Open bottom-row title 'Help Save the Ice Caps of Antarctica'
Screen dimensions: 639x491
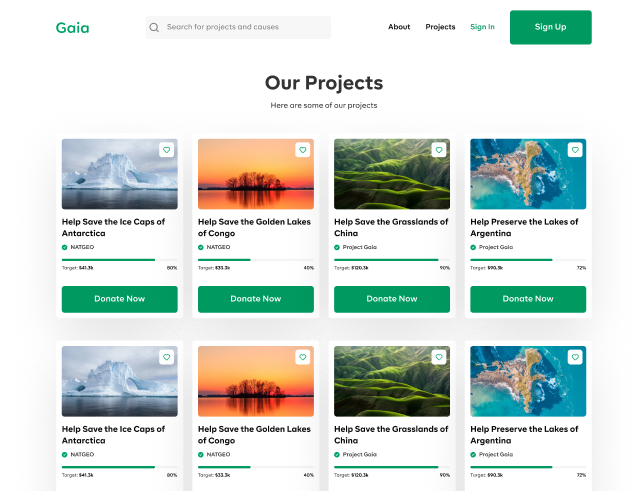[113, 435]
